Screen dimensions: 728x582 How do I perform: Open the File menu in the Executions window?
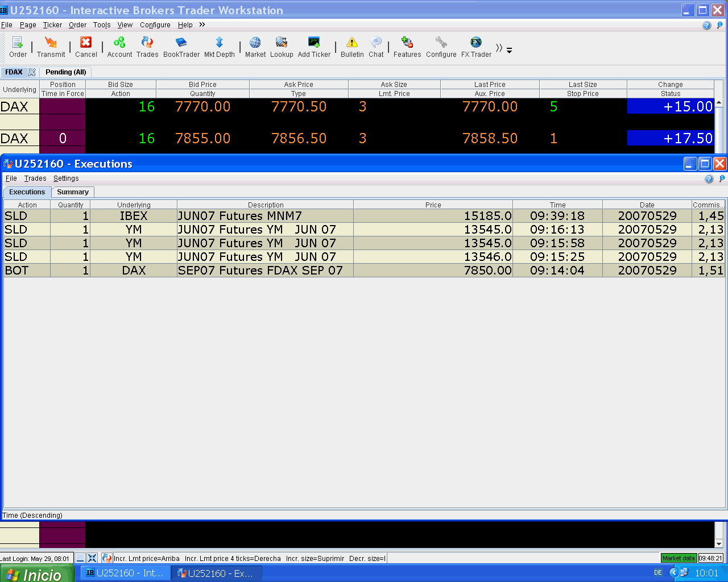11,178
